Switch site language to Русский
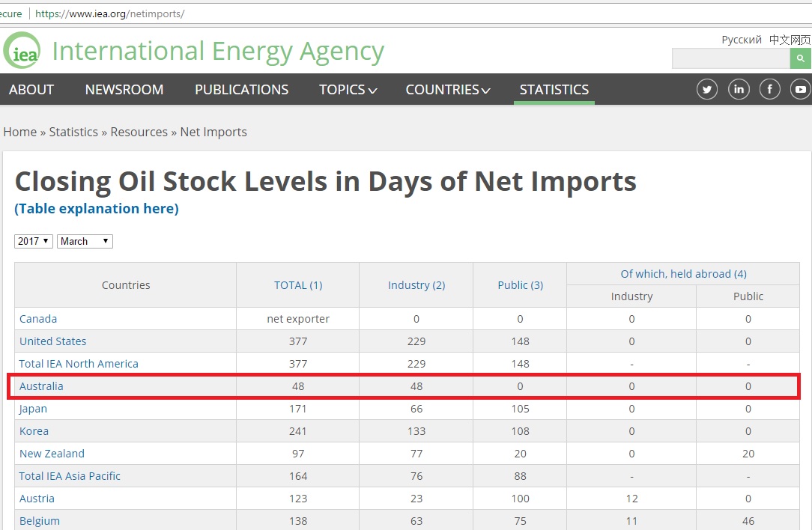This screenshot has height=530, width=812. pos(742,40)
